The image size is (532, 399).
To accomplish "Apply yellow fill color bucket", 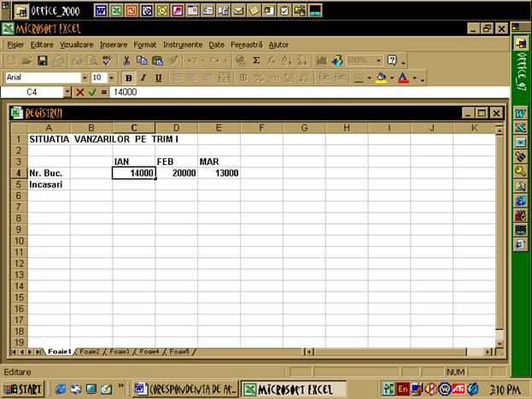I will pyautogui.click(x=381, y=78).
